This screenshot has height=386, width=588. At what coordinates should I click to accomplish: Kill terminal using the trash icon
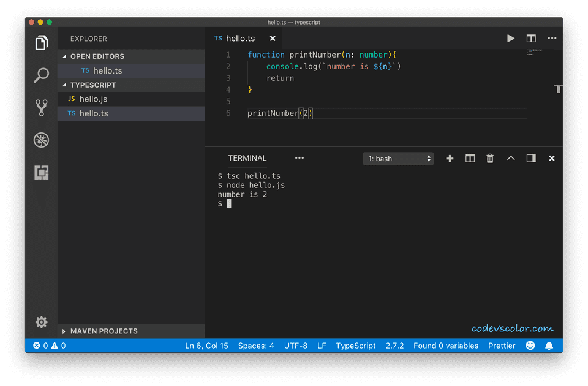(x=490, y=159)
